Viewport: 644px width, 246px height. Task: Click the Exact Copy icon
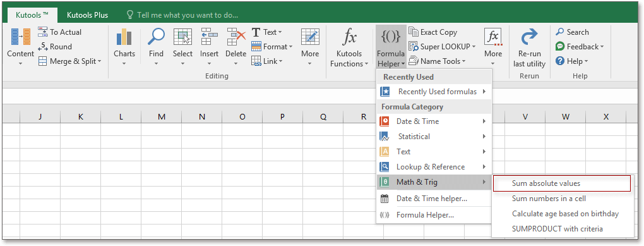click(x=413, y=32)
